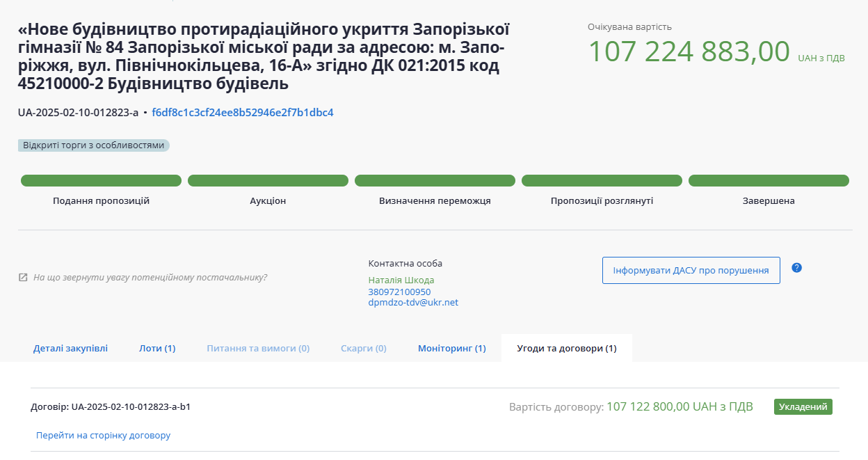Screen dimensions: 868x460
Task: Click the Подання пропозицій stage progress bar
Action: click(x=101, y=181)
